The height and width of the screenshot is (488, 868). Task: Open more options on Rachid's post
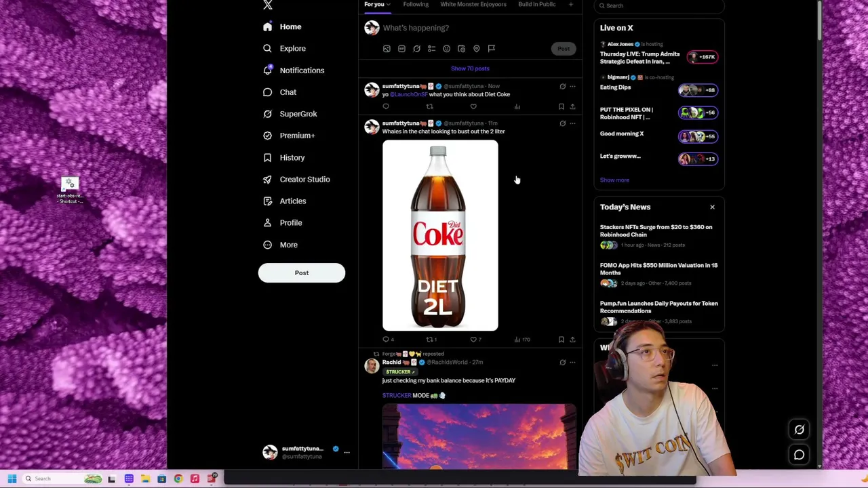click(x=572, y=363)
